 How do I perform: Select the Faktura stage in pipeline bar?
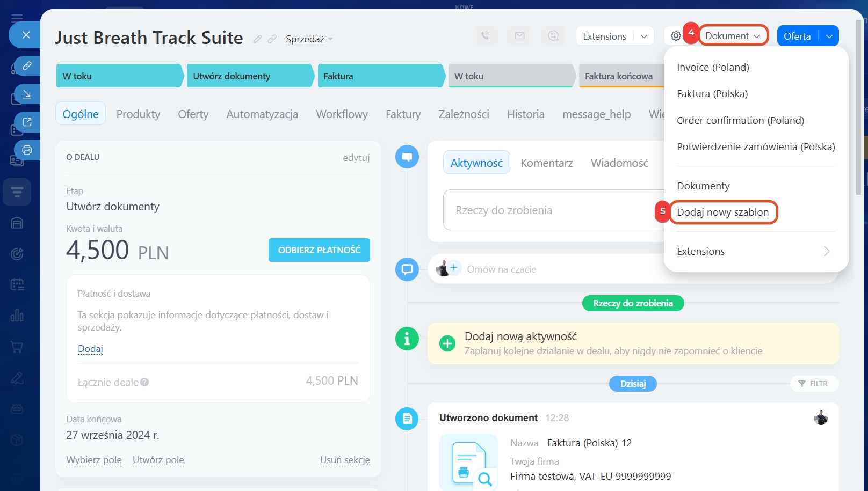379,76
